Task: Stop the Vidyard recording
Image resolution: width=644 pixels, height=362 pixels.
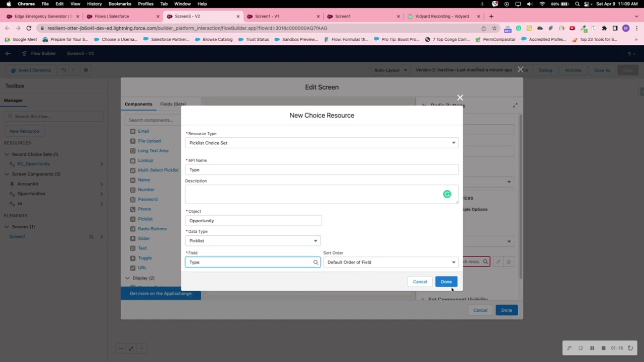Action: tap(603, 348)
